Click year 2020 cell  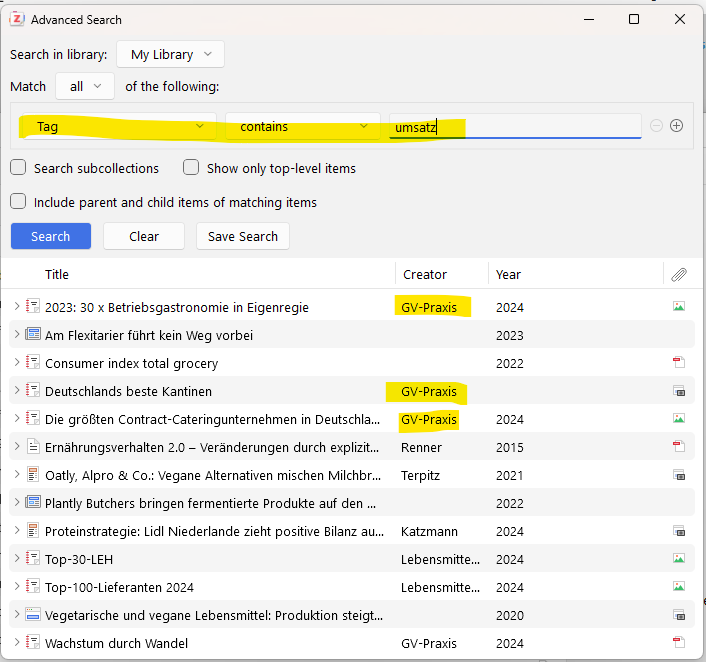pos(510,615)
